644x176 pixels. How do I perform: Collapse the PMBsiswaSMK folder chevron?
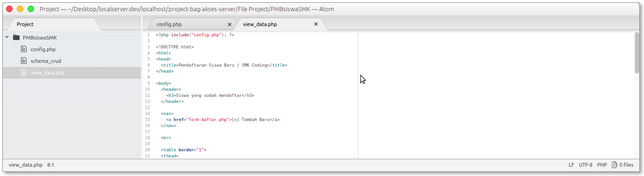click(7, 37)
